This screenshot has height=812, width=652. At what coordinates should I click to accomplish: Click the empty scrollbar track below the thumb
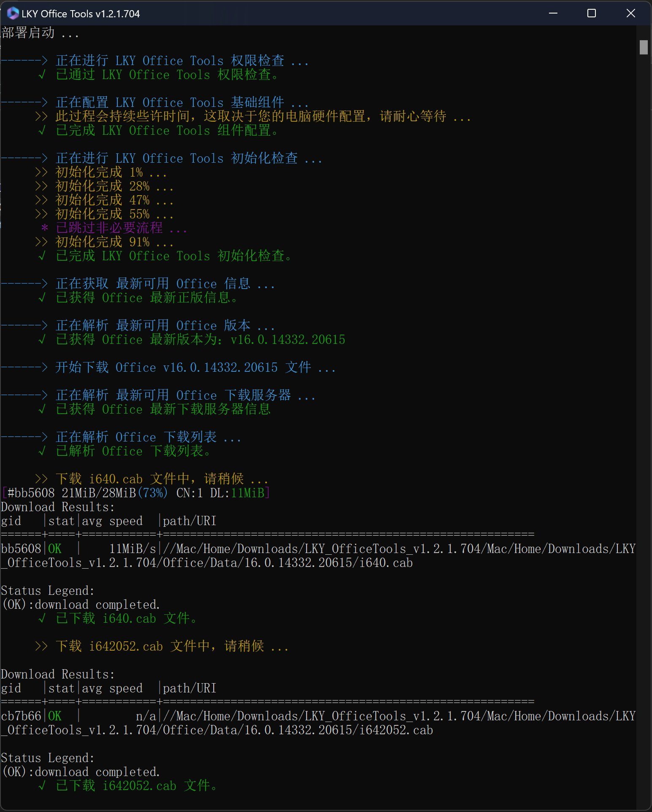coord(643,422)
